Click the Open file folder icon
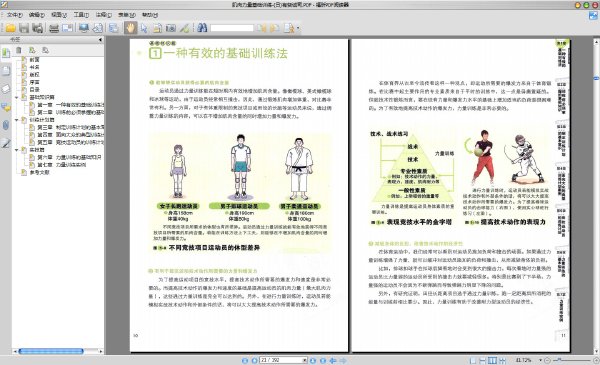Image resolution: width=600 pixels, height=365 pixels. [x=10, y=28]
